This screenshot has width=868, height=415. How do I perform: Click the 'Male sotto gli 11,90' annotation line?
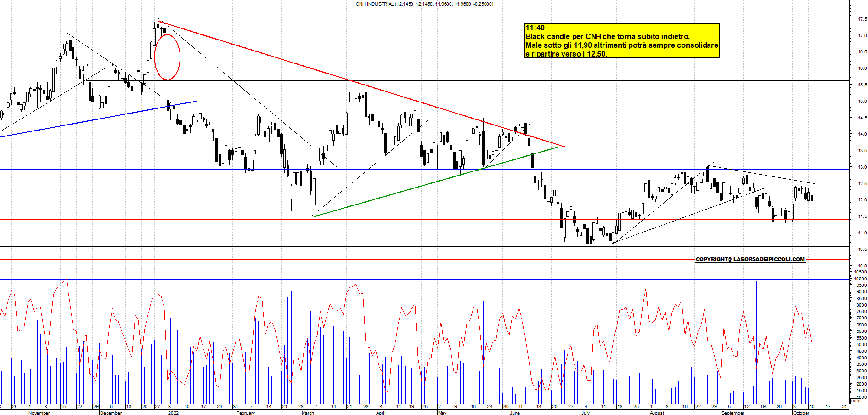coord(621,45)
